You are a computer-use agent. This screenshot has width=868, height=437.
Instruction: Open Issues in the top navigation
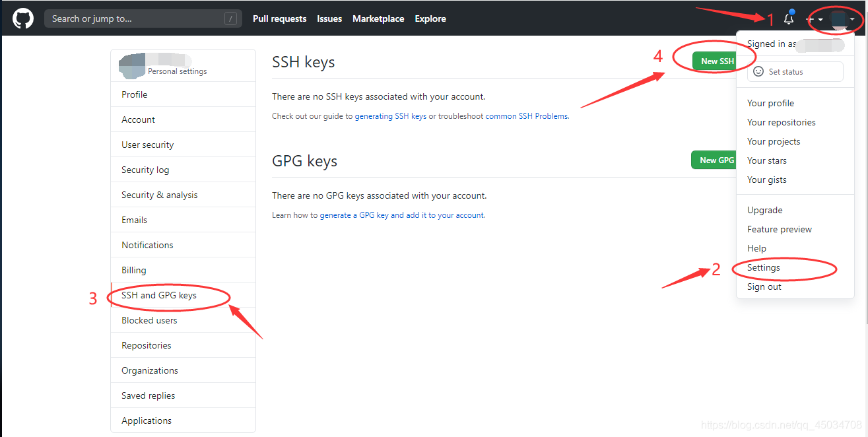[329, 18]
